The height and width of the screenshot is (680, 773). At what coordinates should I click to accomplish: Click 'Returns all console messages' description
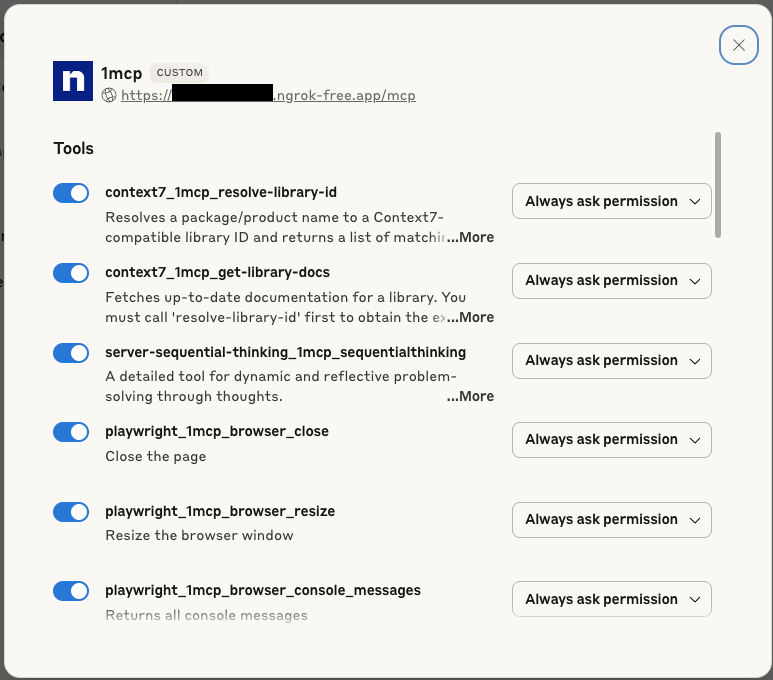[206, 615]
